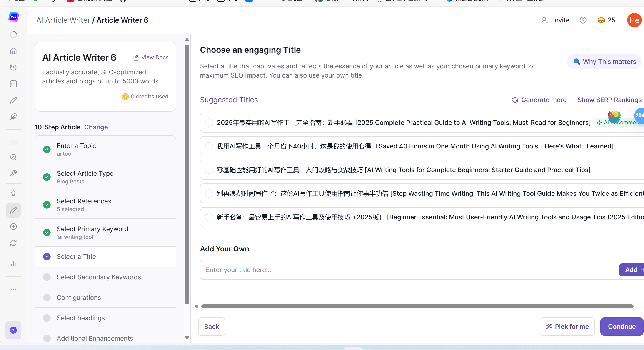Click the help question mark icon

[583, 20]
